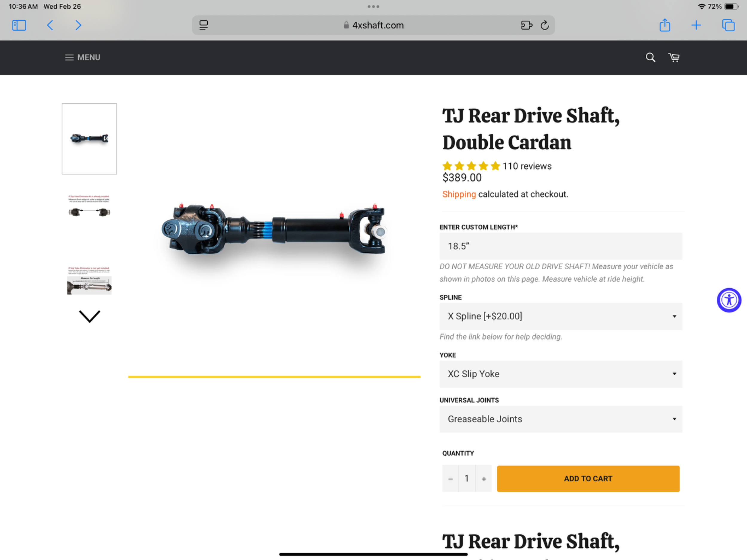Go forward with the forward arrow
Image resolution: width=747 pixels, height=560 pixels.
(x=78, y=25)
